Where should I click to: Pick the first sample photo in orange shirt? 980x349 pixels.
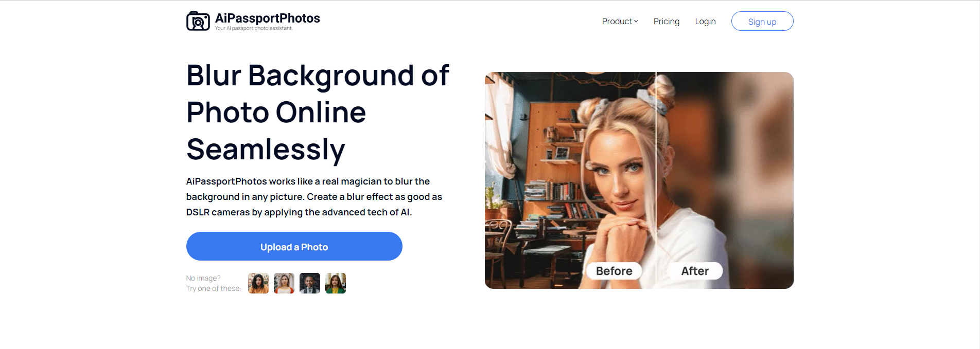258,283
